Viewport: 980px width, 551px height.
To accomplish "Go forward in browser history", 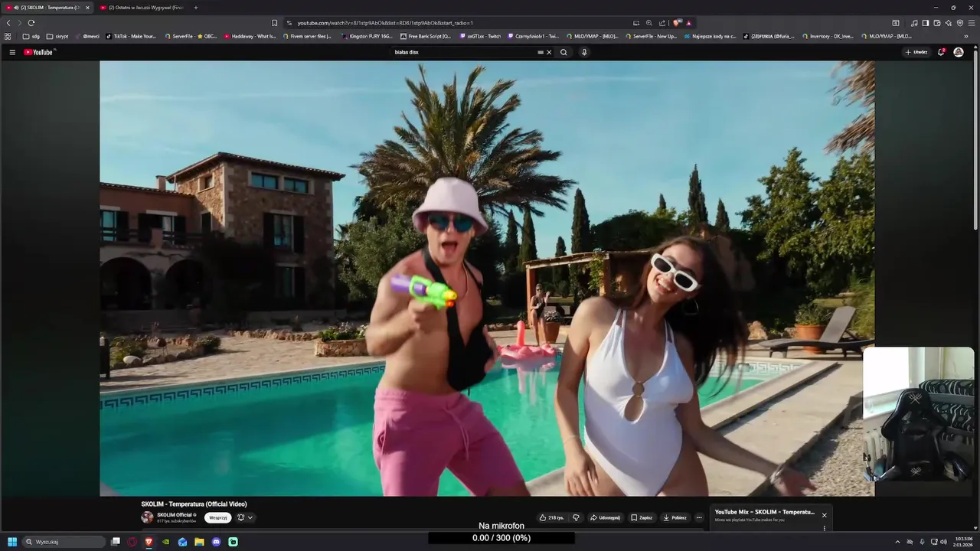I will [20, 23].
